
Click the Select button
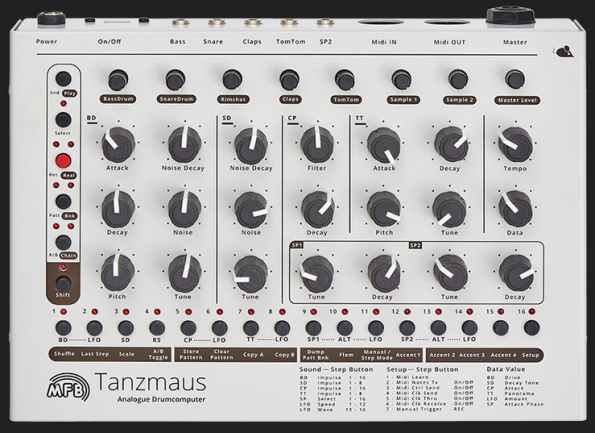pos(63,120)
